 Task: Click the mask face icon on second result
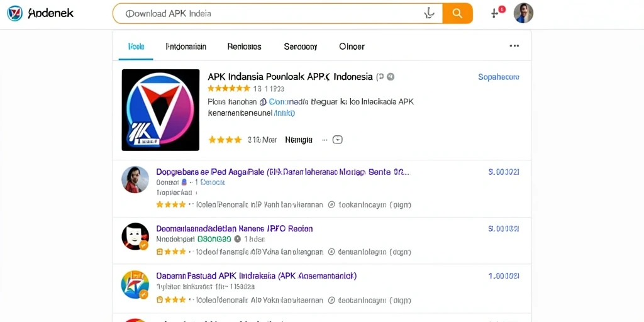click(135, 236)
